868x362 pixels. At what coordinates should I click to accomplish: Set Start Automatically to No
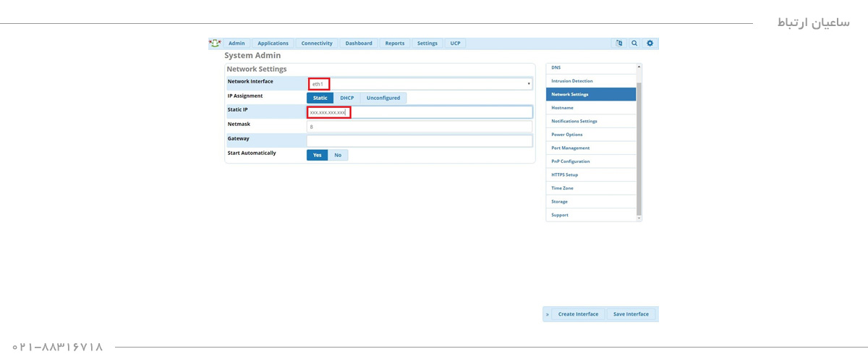(x=338, y=155)
